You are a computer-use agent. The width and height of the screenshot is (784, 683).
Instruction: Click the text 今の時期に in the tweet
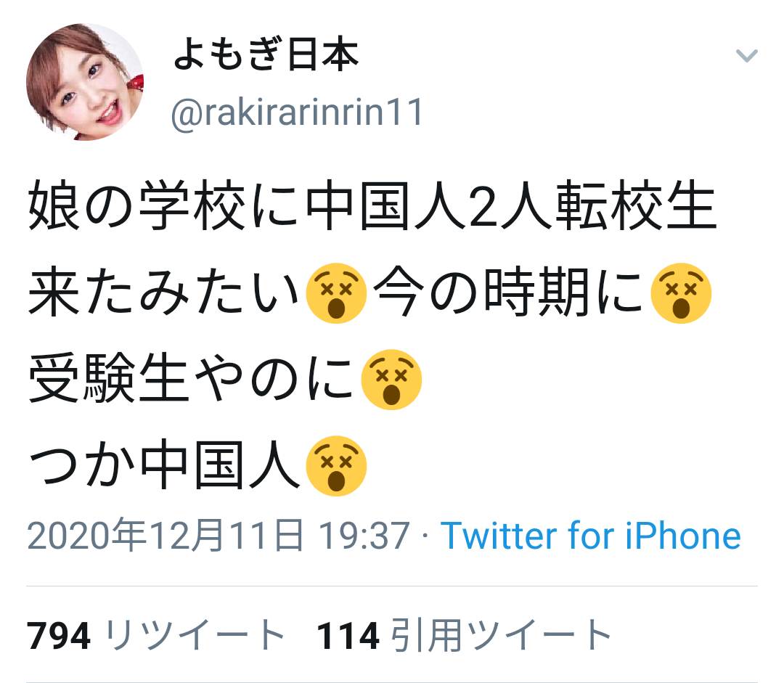[508, 292]
